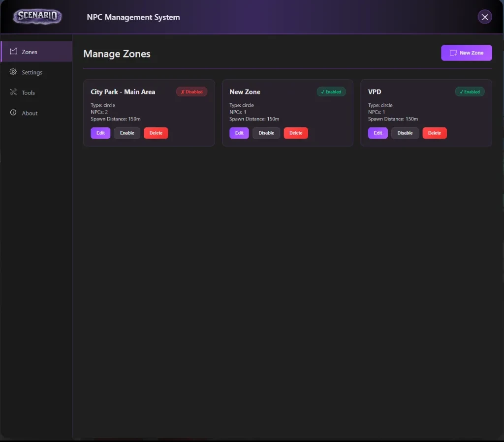Click the City Park - Main Area title
The width and height of the screenshot is (504, 442).
(x=123, y=92)
